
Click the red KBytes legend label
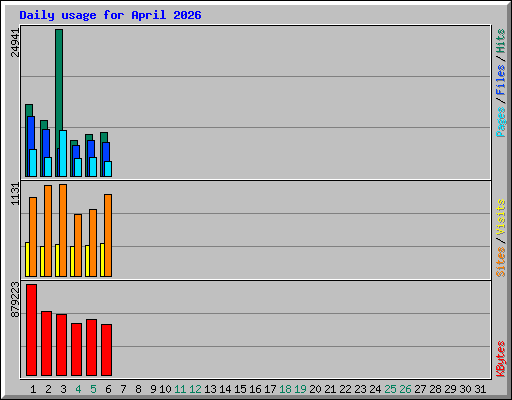500,359
